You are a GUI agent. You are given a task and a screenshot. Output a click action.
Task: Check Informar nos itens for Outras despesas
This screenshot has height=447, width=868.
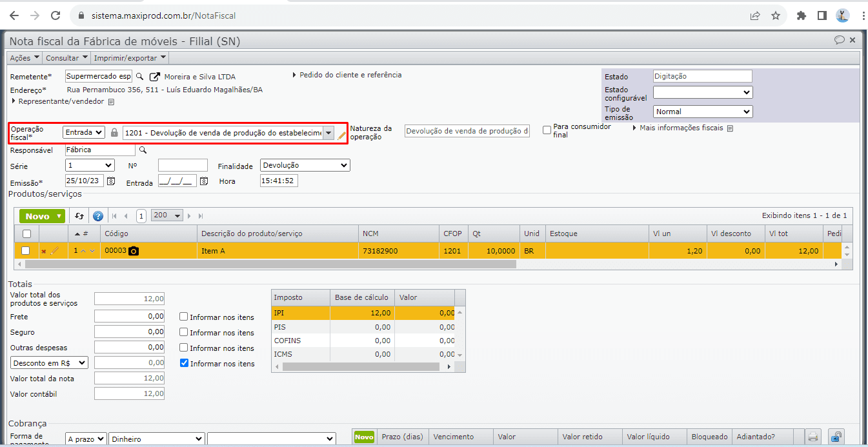point(184,348)
